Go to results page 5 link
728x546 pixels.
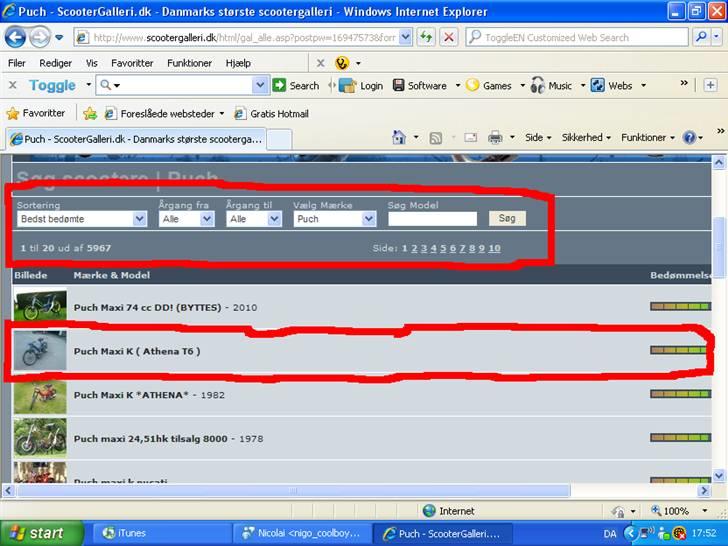click(x=443, y=248)
